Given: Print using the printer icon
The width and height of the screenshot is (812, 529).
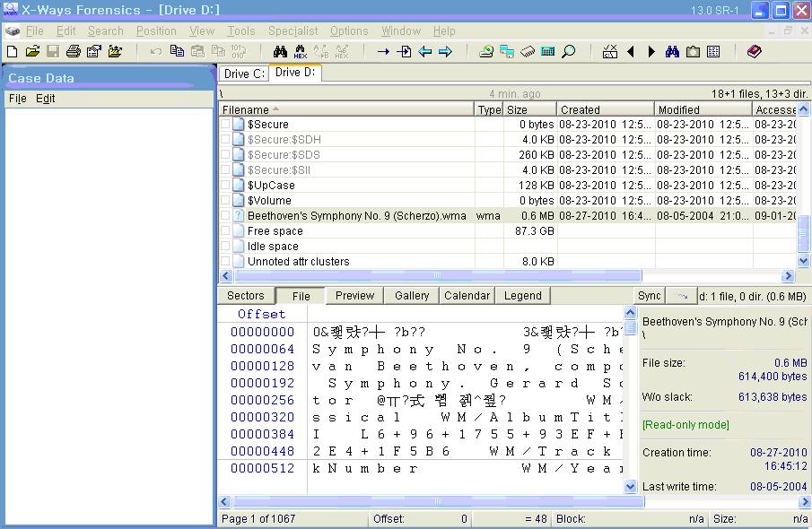Looking at the screenshot, I should [74, 51].
